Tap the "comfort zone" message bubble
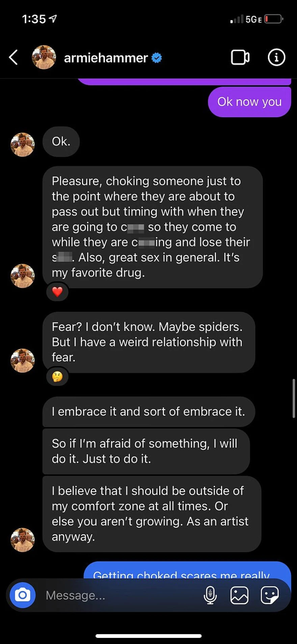 [152, 514]
